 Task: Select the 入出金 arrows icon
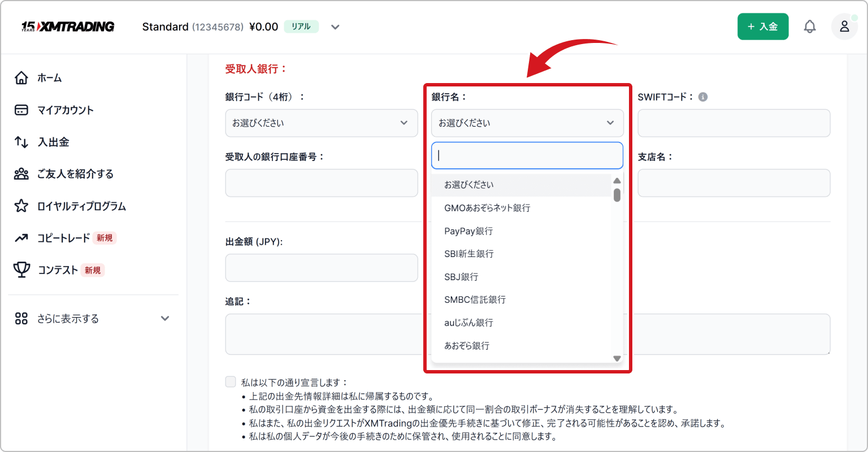(21, 142)
